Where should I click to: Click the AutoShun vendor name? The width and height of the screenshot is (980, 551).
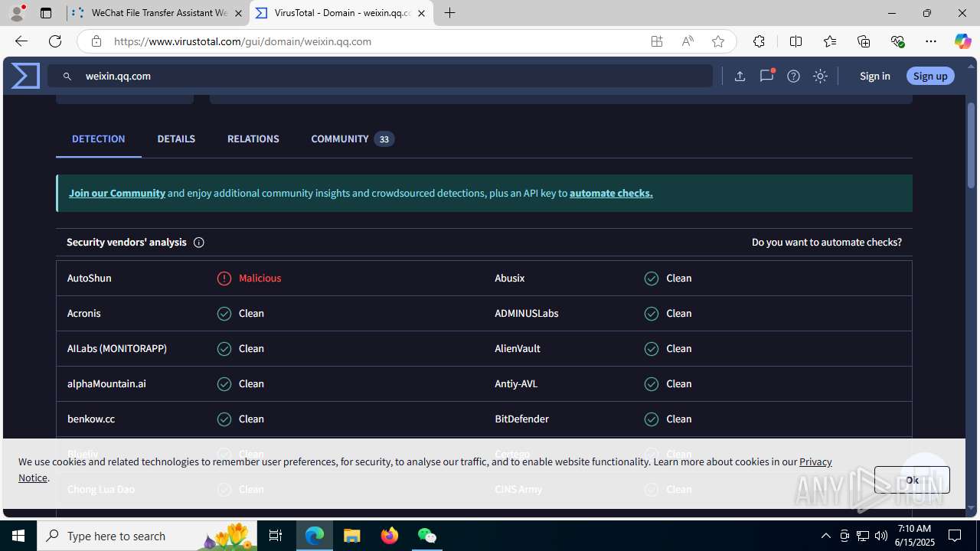[89, 278]
